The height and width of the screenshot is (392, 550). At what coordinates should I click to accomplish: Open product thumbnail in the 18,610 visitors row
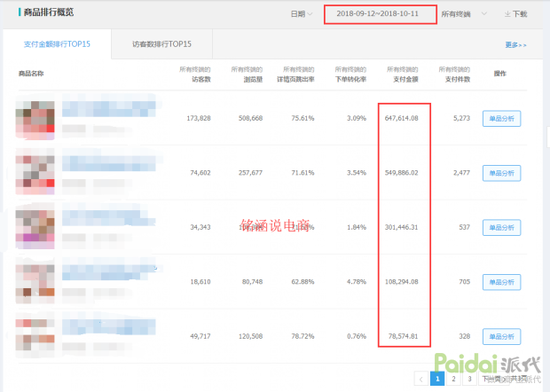point(35,283)
